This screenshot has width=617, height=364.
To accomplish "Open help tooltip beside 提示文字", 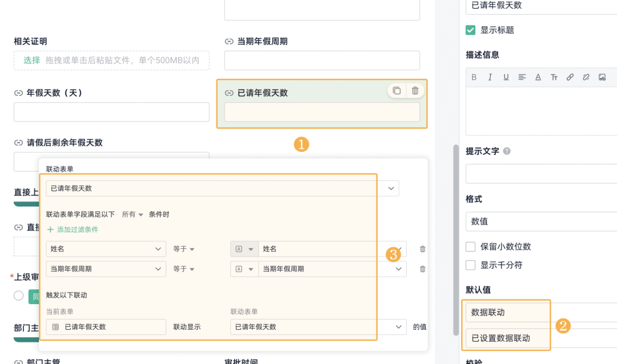I will pos(507,151).
